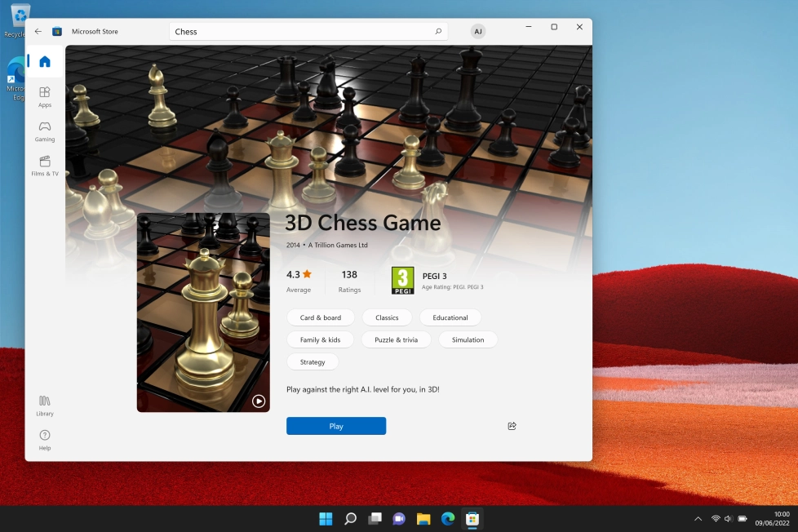The image size is (798, 532).
Task: Select the Simulation category tag
Action: (468, 339)
